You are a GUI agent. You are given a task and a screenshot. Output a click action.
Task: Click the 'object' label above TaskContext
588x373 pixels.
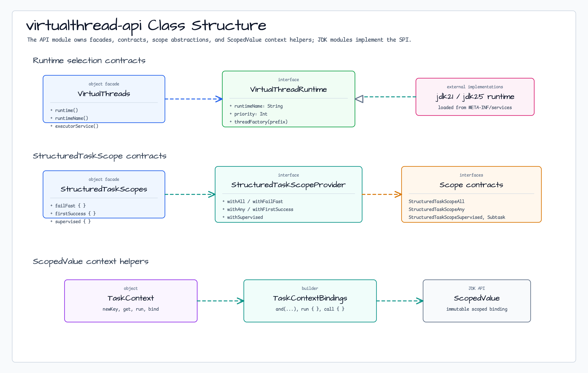[131, 288]
